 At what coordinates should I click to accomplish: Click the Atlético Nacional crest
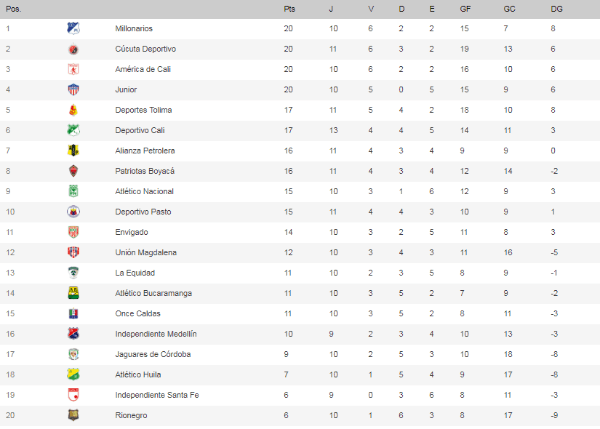[x=73, y=191]
